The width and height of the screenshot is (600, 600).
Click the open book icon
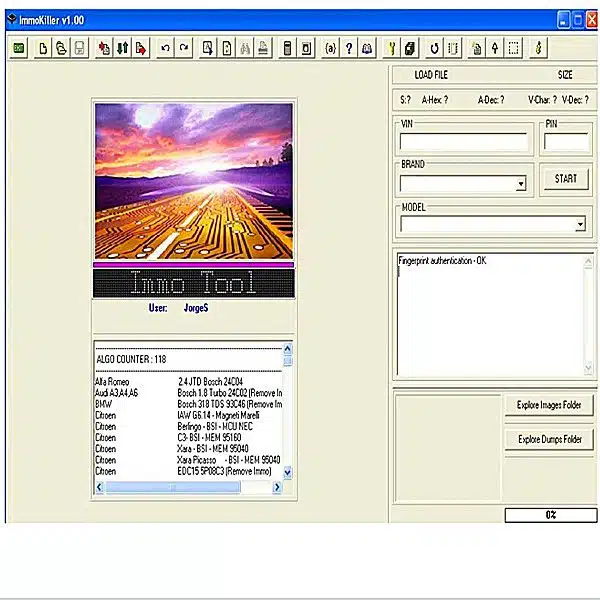(368, 47)
